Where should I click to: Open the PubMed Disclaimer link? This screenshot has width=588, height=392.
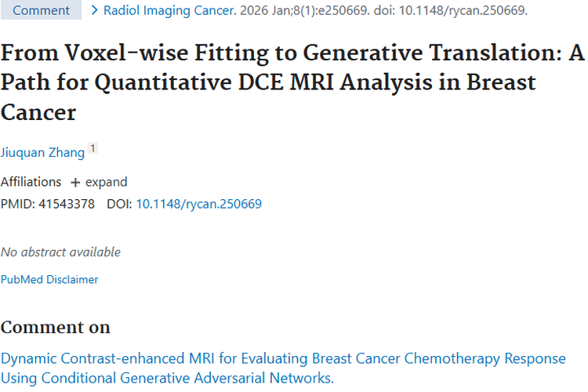coord(49,279)
